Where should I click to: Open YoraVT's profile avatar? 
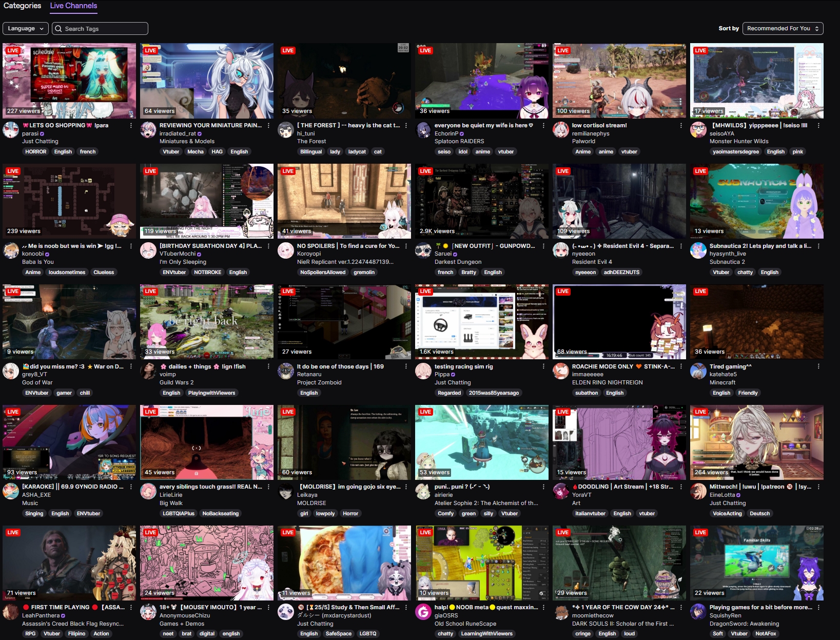point(561,491)
